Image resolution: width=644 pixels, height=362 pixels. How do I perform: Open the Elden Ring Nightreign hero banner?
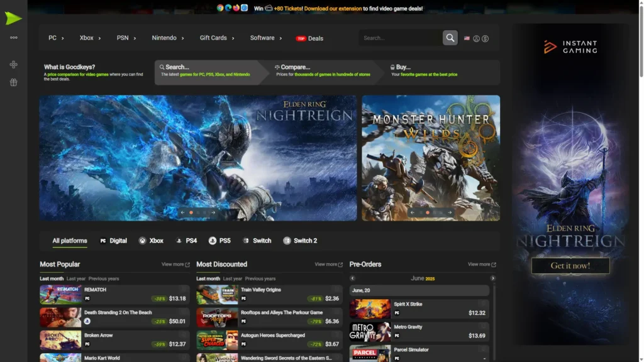coord(198,158)
